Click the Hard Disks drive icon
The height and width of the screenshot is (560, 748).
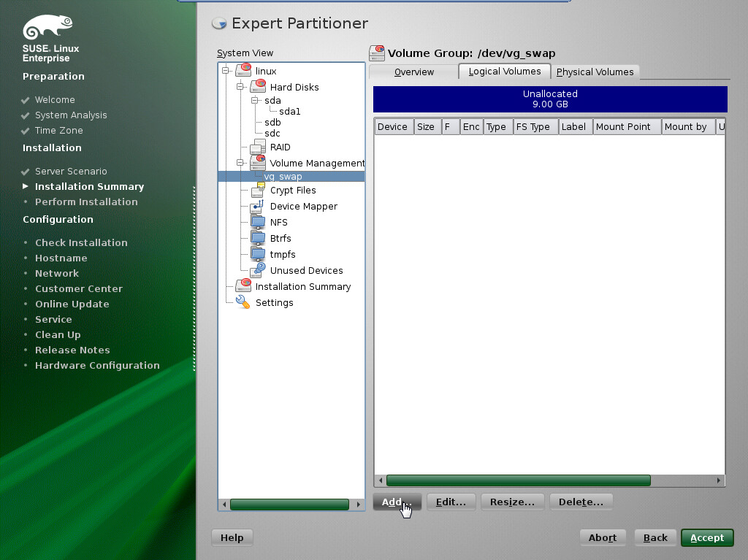(x=258, y=86)
